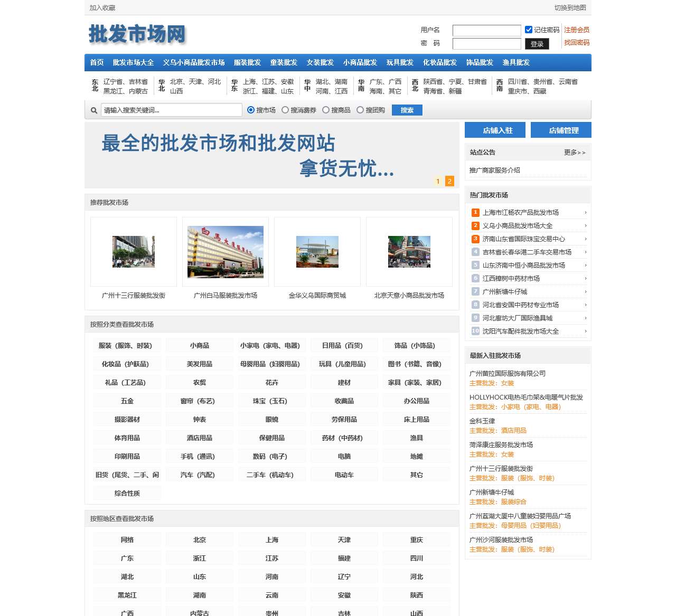Click the chevron beside 河北廊坊大厂国际渔具城
Image resolution: width=676 pixels, height=616 pixels.
pos(586,318)
